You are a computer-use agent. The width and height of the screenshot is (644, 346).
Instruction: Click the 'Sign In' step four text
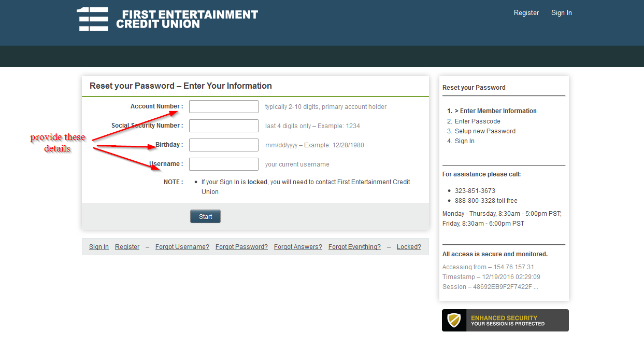pyautogui.click(x=465, y=141)
